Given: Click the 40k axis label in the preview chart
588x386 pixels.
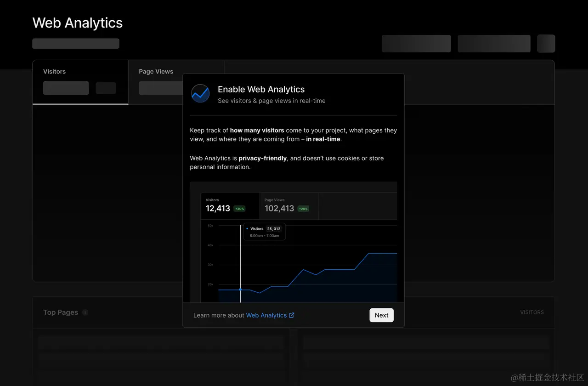Looking at the screenshot, I should pyautogui.click(x=210, y=245).
